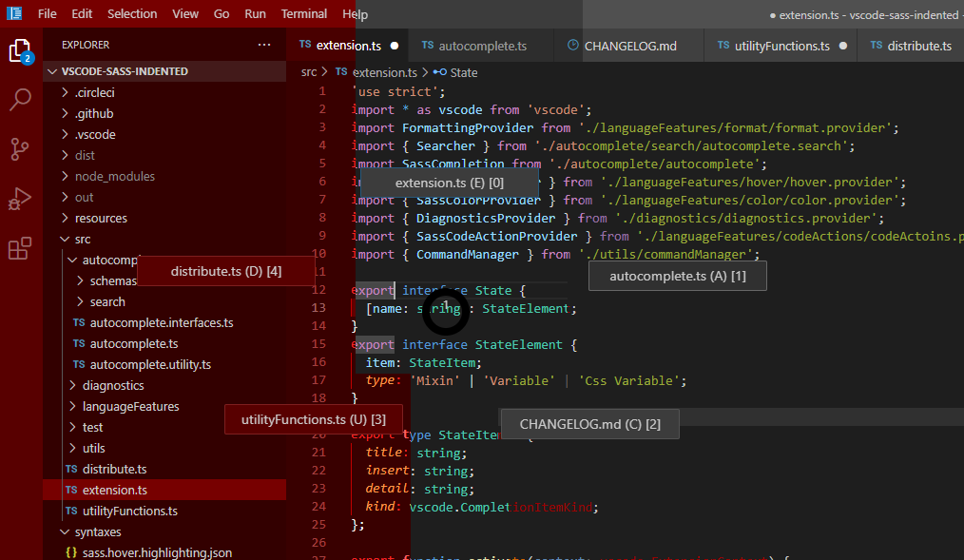Click the VS Code application menu icon

pyautogui.click(x=12, y=13)
